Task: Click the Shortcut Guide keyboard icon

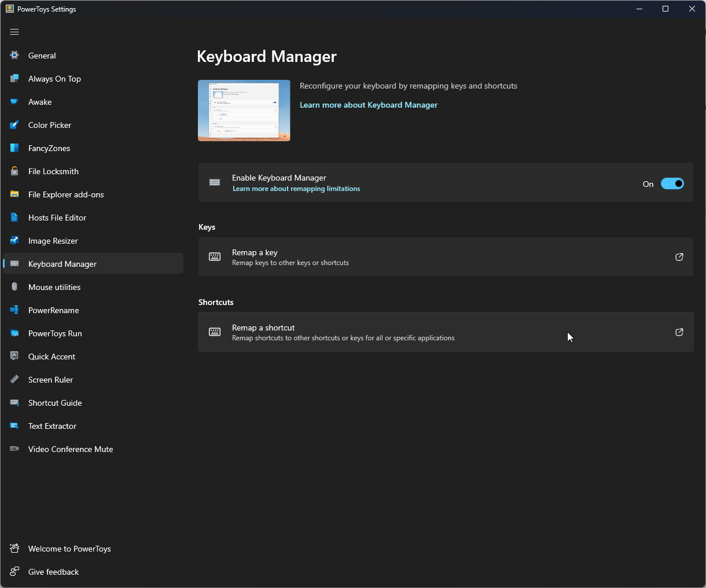Action: pyautogui.click(x=14, y=403)
